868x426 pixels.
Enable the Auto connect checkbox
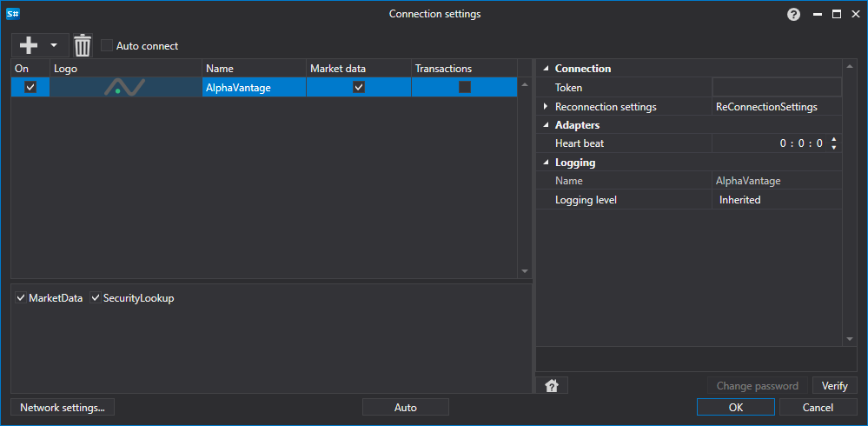coord(107,45)
